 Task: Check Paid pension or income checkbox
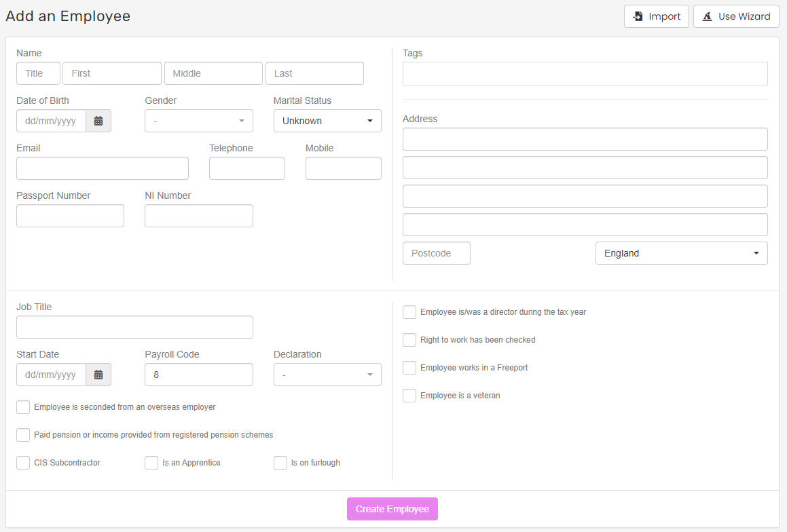23,435
